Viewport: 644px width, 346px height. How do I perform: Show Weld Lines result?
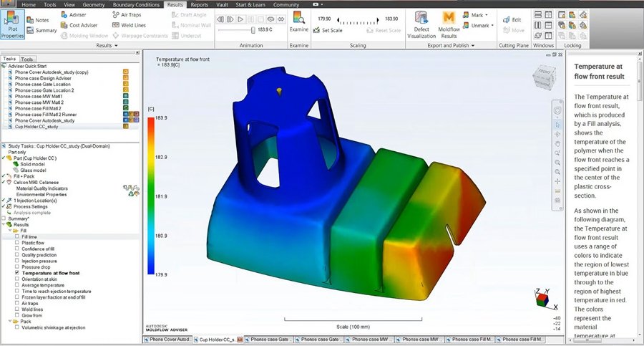129,25
